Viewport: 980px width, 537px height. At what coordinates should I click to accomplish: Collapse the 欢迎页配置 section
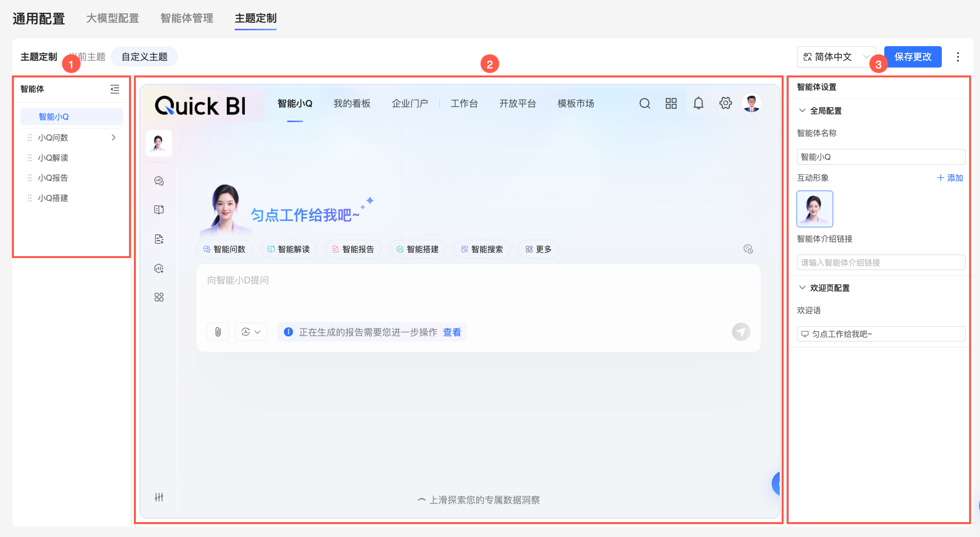coord(802,288)
